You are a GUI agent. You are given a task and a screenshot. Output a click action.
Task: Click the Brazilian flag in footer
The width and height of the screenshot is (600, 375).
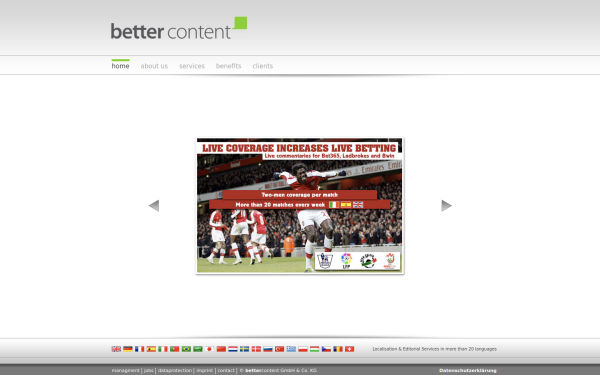pyautogui.click(x=186, y=349)
